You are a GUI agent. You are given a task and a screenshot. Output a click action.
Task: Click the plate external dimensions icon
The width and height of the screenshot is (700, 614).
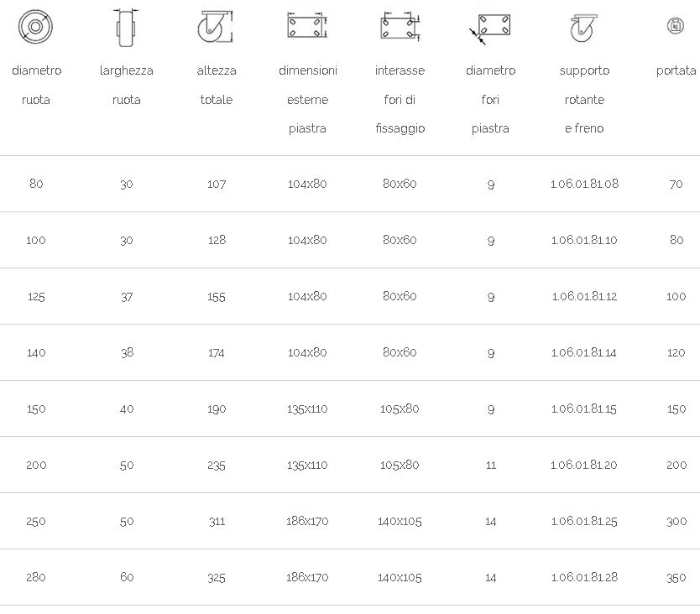coord(307,26)
